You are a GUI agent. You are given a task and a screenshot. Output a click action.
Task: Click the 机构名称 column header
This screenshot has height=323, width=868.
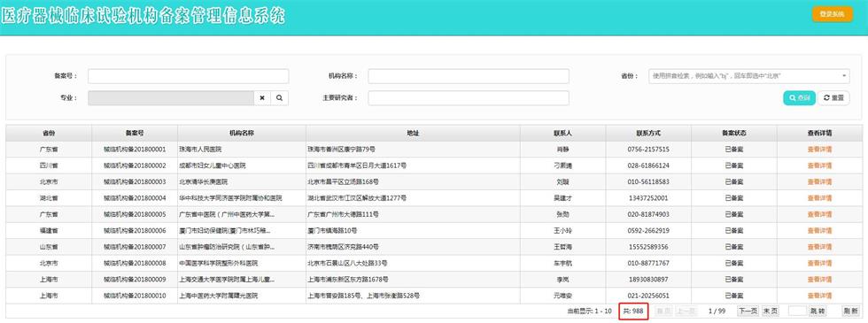coord(241,134)
